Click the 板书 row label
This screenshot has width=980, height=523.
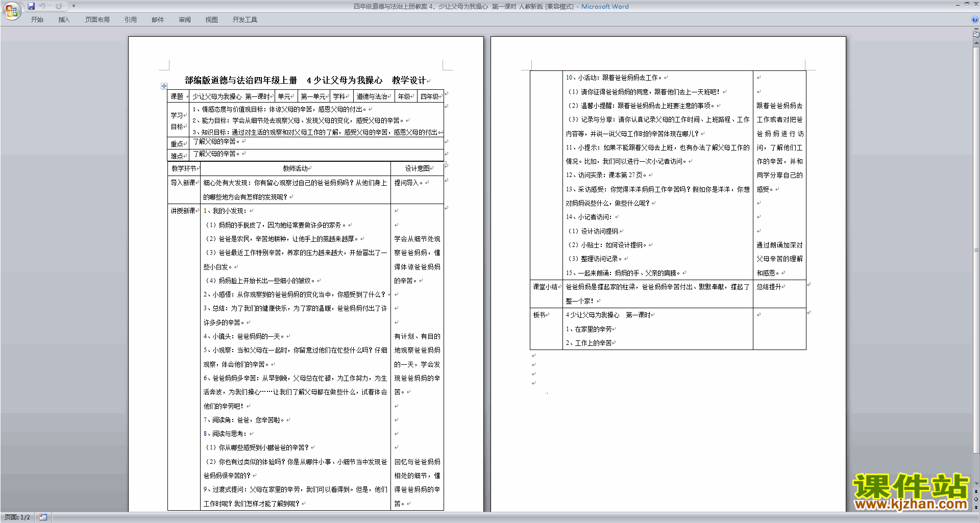(x=540, y=315)
